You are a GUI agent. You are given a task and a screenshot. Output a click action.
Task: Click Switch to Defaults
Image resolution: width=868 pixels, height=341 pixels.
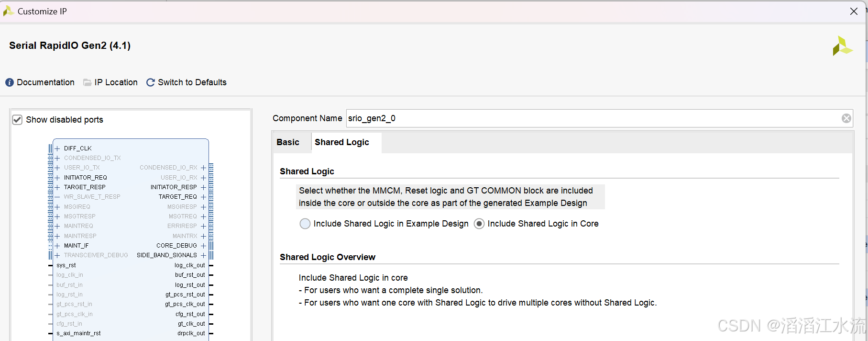click(x=192, y=82)
